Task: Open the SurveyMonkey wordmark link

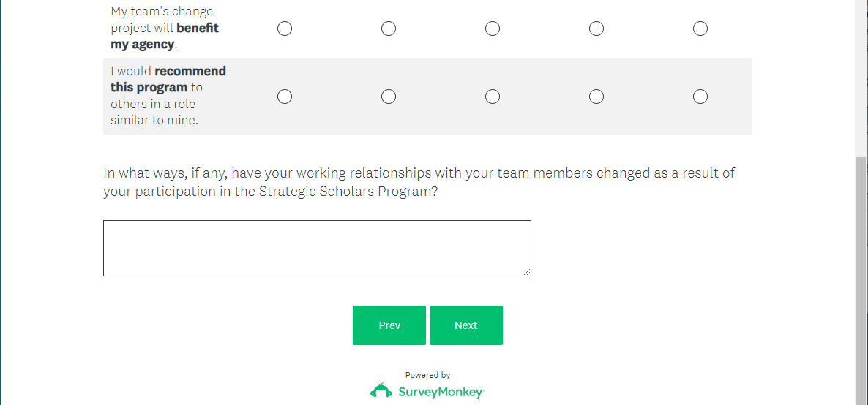Action: point(441,392)
